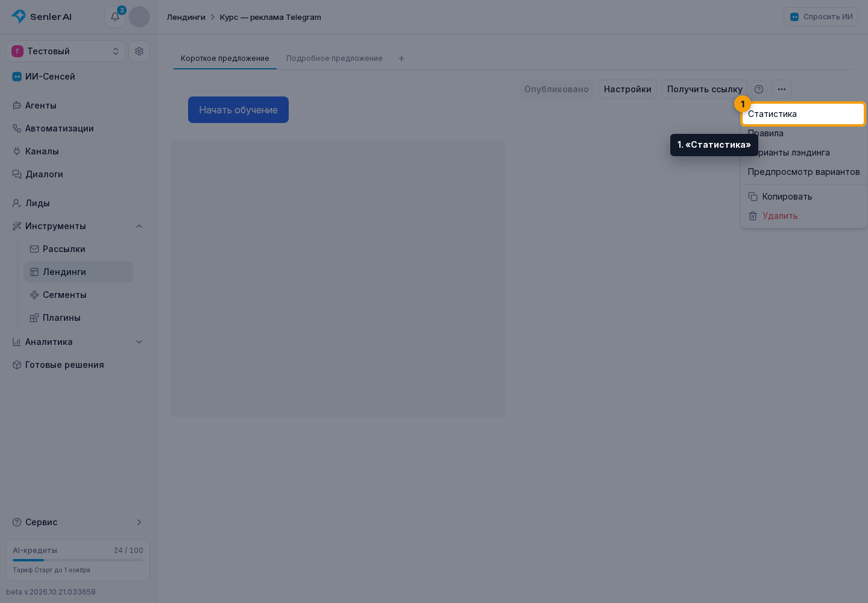Click Лендинги in the breadcrumb

(x=186, y=17)
